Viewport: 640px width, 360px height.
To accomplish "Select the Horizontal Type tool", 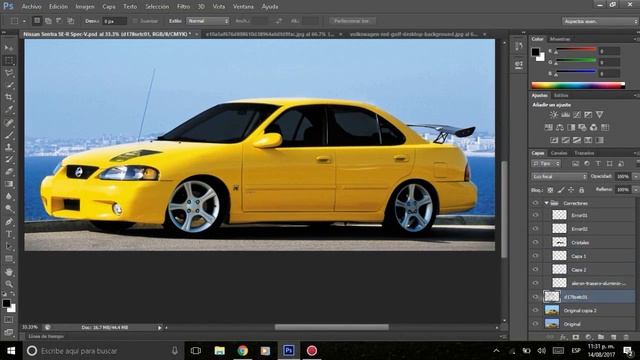I will click(9, 234).
